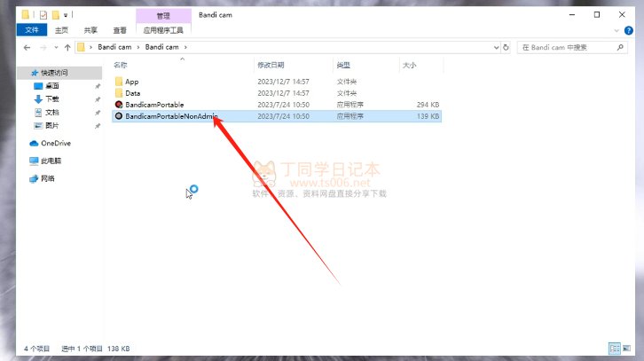The height and width of the screenshot is (361, 644).
Task: Open OneDrive in the navigation pane
Action: 56,144
